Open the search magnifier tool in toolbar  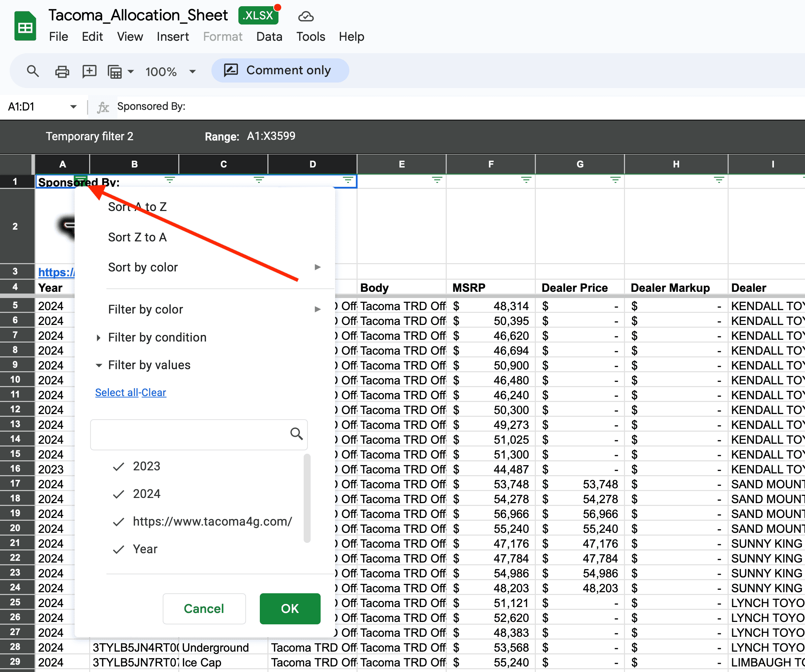32,71
